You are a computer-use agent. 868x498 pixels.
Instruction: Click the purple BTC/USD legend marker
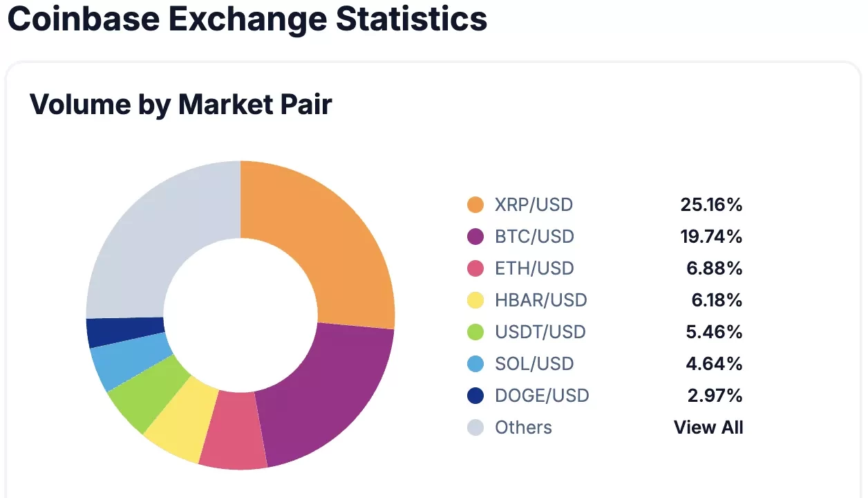(x=473, y=237)
